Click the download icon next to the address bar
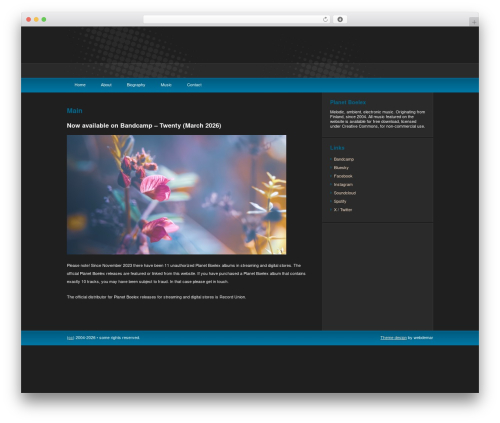500x423 pixels. click(x=340, y=19)
